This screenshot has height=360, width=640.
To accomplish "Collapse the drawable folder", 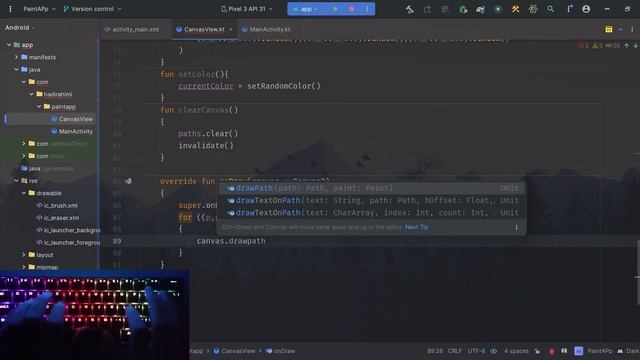I will [x=24, y=193].
